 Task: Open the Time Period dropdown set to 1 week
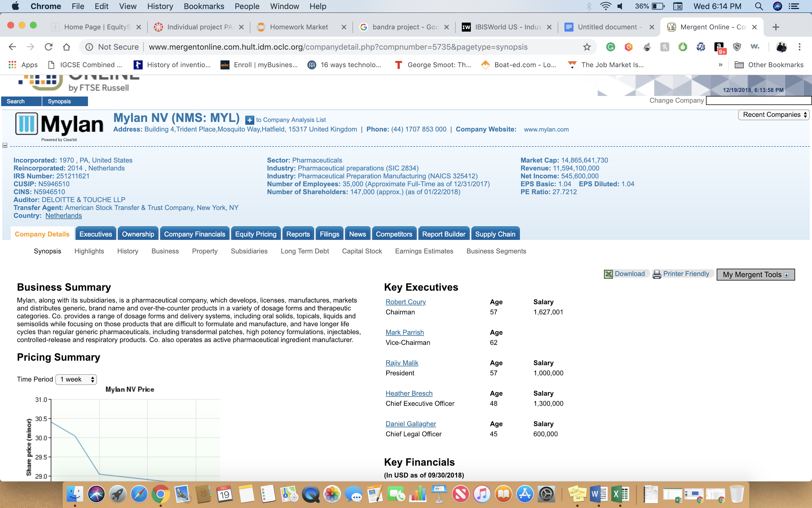point(76,380)
